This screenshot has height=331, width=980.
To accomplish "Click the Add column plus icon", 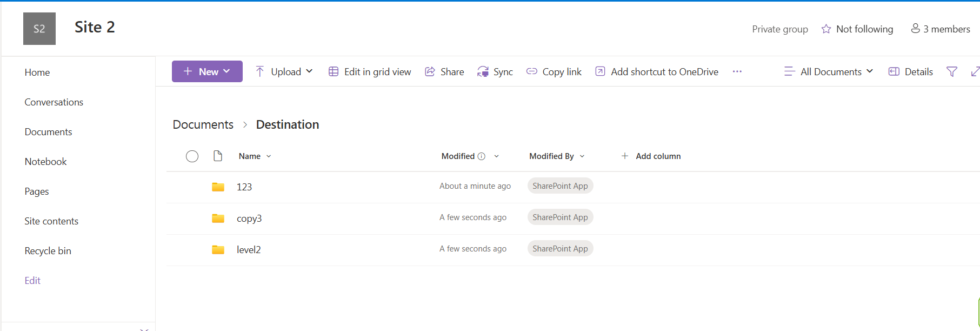I will (625, 156).
